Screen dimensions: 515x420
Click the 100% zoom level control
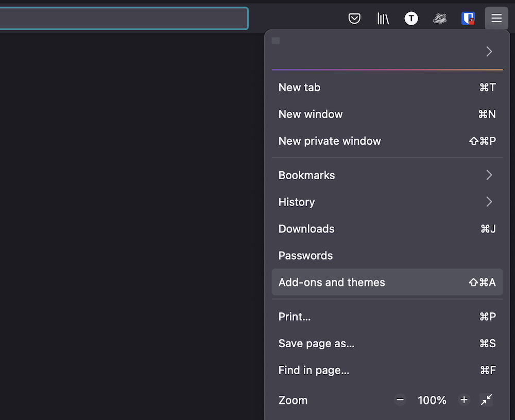[x=432, y=400]
